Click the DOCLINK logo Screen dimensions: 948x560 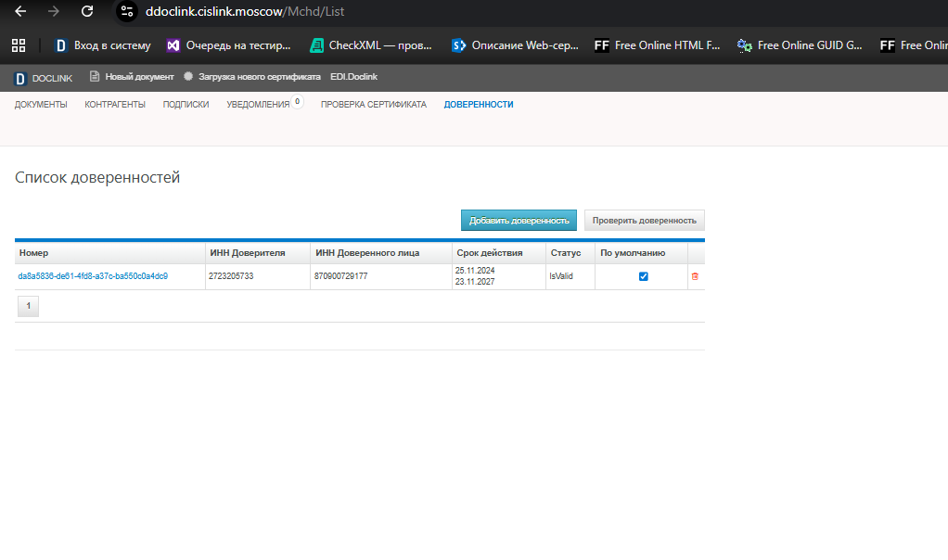point(43,78)
